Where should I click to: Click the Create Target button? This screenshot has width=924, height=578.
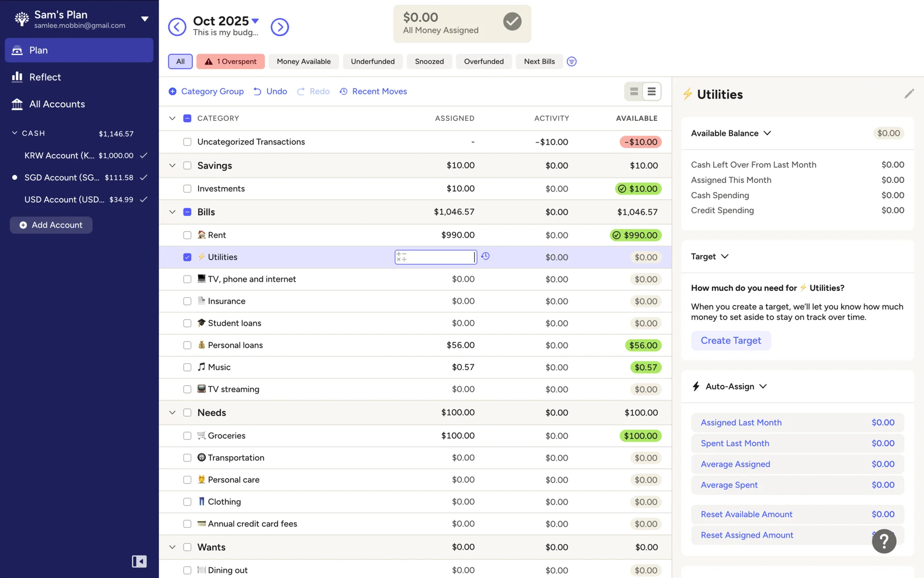click(x=731, y=341)
